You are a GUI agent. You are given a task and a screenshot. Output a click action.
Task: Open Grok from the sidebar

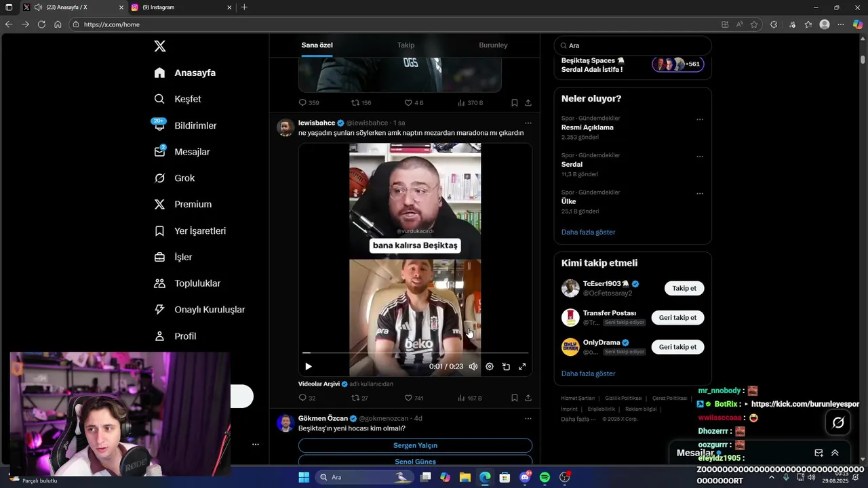tap(174, 178)
